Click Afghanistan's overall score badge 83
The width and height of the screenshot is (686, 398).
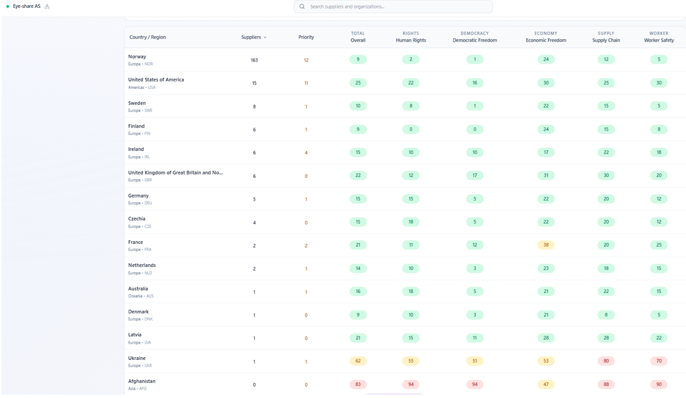click(x=358, y=384)
